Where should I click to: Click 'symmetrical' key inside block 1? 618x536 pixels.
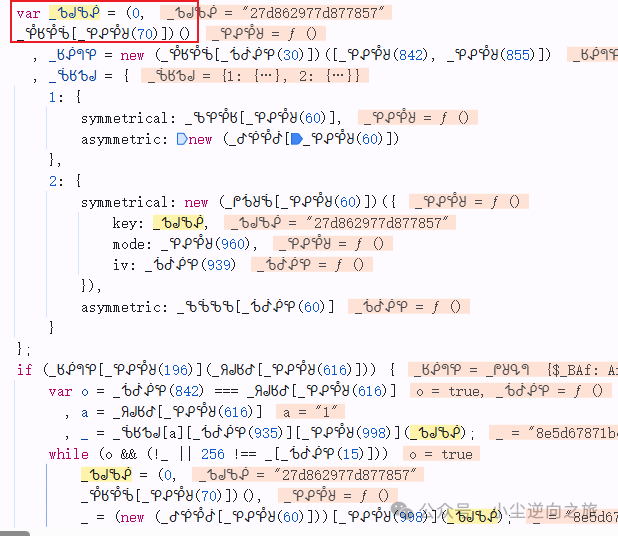pos(124,119)
